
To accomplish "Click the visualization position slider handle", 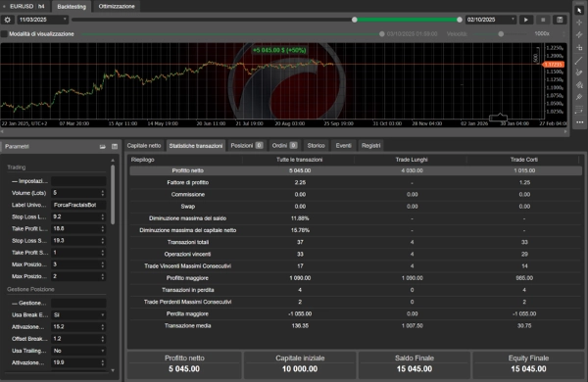I will pyautogui.click(x=382, y=34).
